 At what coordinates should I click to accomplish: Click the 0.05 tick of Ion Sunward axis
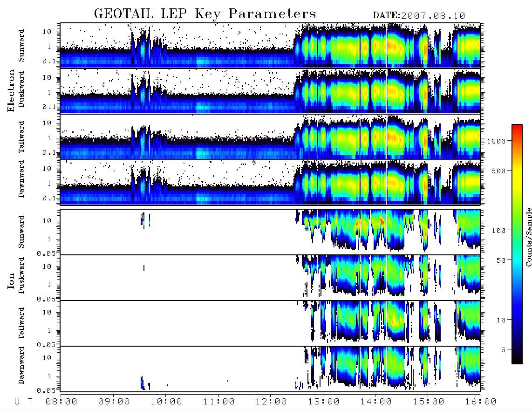[x=46, y=253]
